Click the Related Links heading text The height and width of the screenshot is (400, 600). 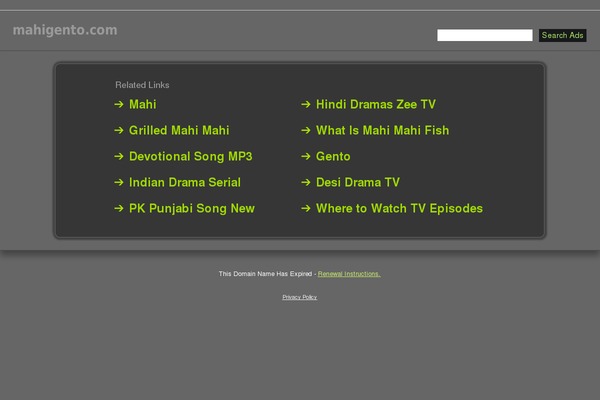pos(142,85)
